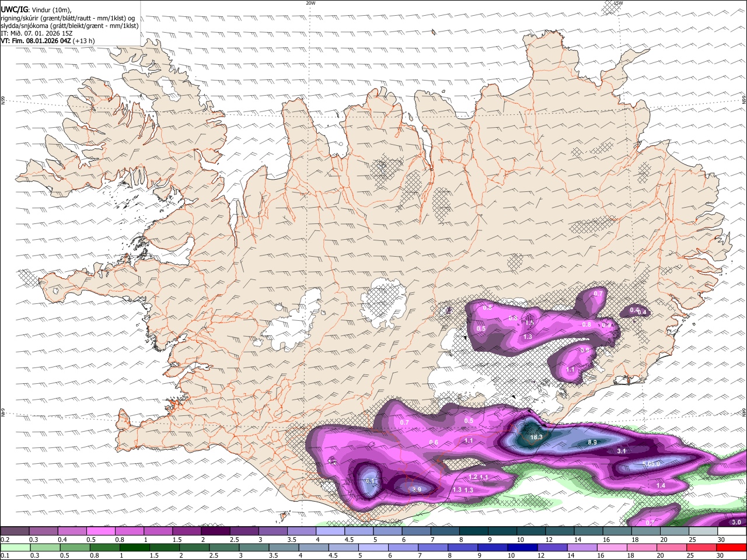747x560 pixels.
Task: Pick the violet rain swatch between 12 and 14
Action: (552, 547)
